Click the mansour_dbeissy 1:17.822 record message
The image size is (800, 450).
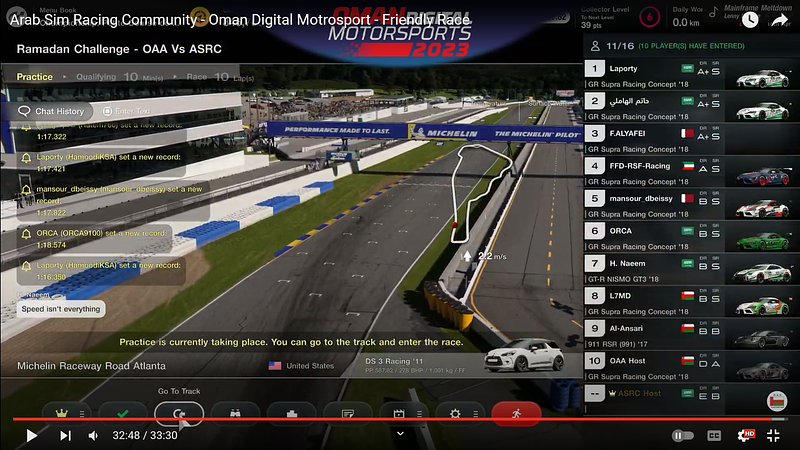click(x=113, y=201)
